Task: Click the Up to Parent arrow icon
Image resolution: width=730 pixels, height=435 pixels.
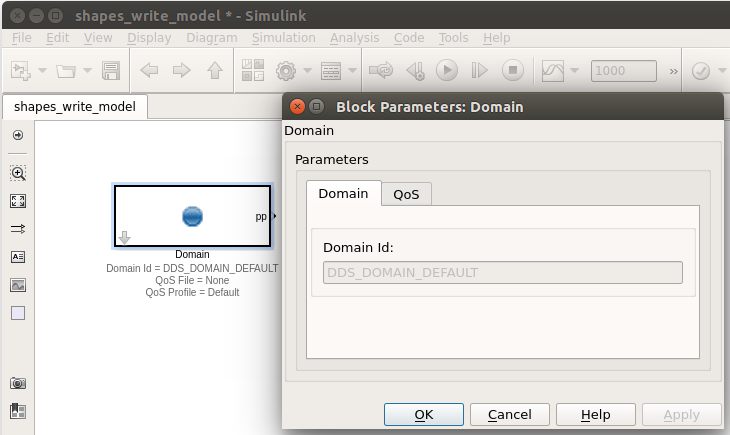Action: (x=215, y=71)
